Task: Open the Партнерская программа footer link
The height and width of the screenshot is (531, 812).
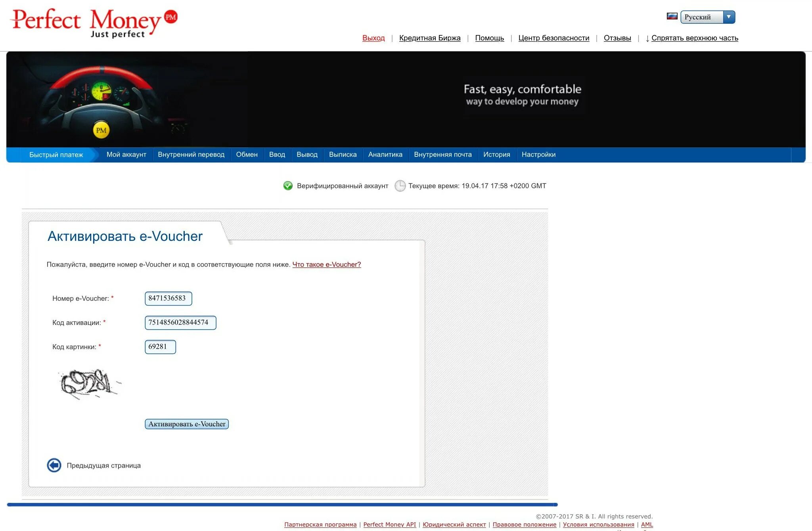Action: click(x=320, y=524)
